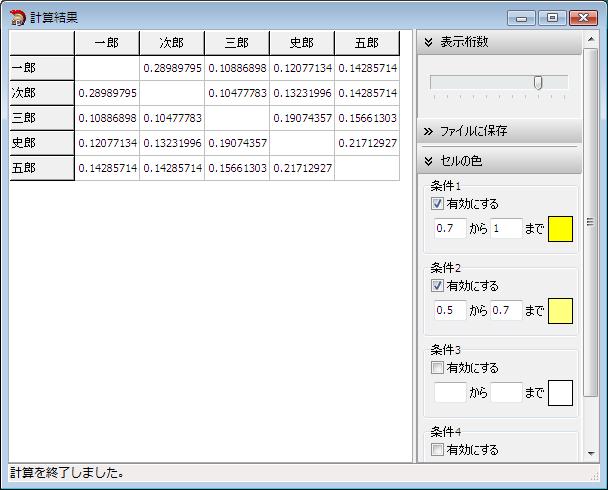Screen dimensions: 608x490
Task: Click cell value 0.28989795 in 一郎 row
Action: point(172,68)
